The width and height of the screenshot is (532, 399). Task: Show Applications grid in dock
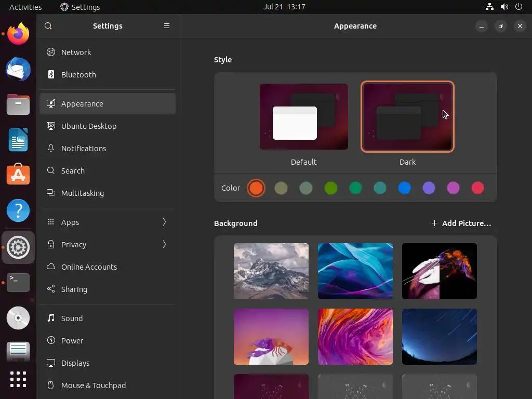(x=18, y=379)
